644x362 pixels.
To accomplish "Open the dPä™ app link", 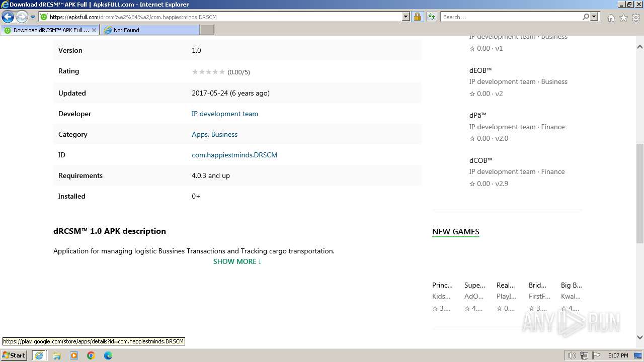I will click(478, 115).
